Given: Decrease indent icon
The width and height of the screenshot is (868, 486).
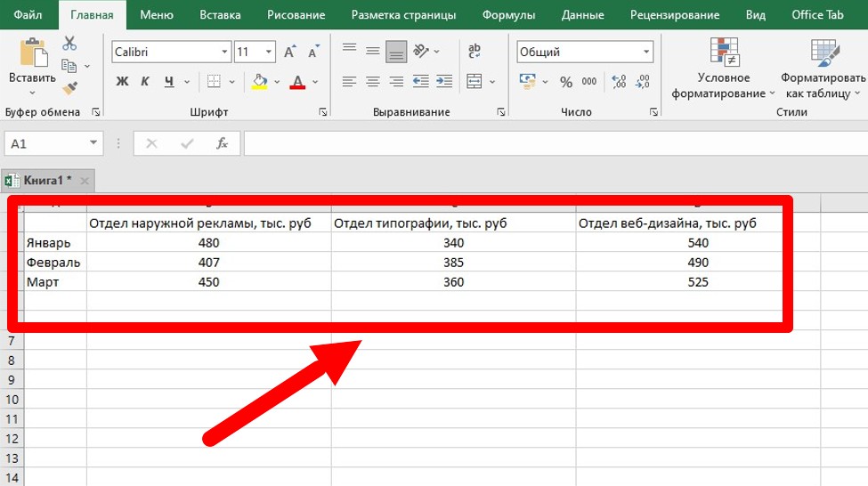Looking at the screenshot, I should coord(421,82).
